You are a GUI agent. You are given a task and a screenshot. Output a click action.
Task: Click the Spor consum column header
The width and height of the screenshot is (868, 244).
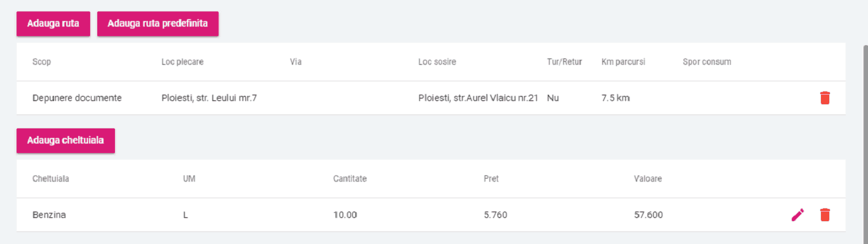[x=707, y=62]
